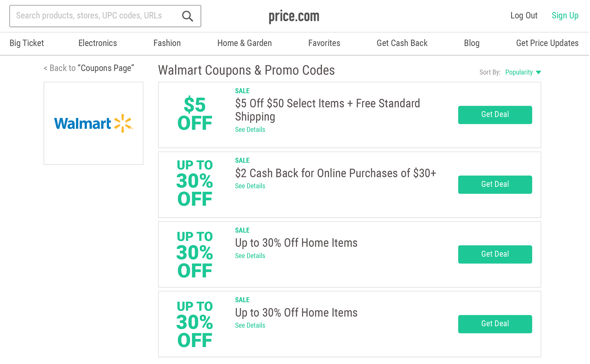Open the Big Ticket menu

[27, 43]
